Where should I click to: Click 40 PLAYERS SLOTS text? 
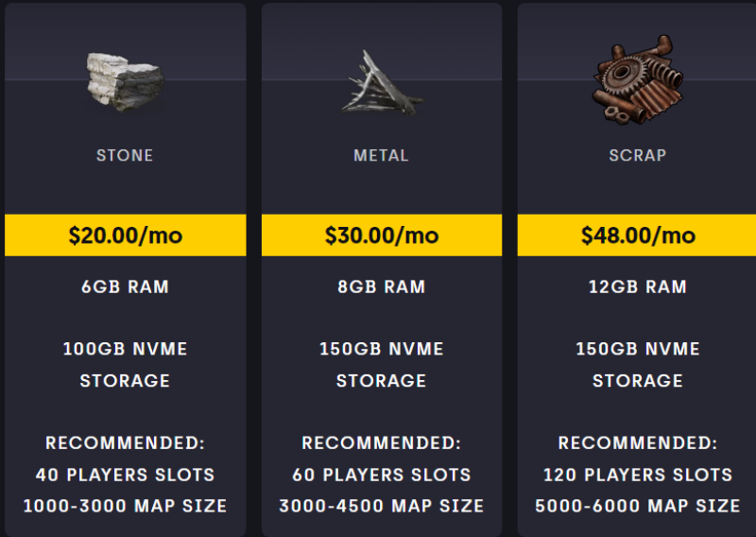coord(126,475)
